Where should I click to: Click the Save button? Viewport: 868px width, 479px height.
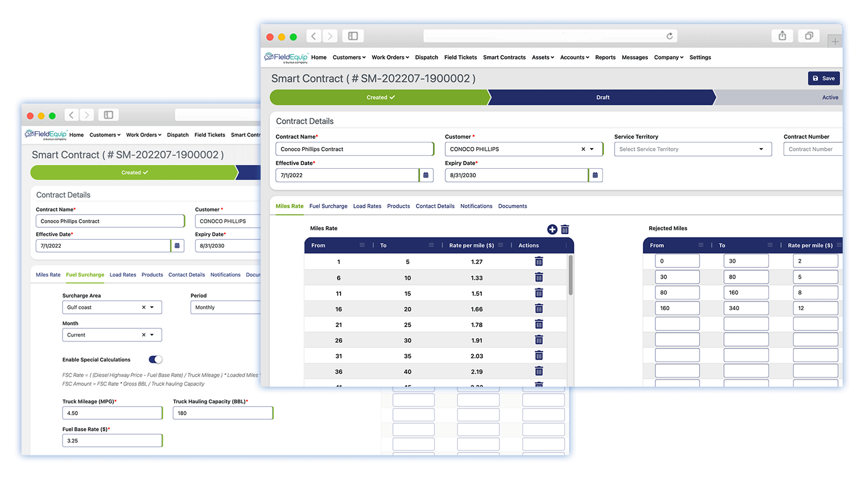824,78
